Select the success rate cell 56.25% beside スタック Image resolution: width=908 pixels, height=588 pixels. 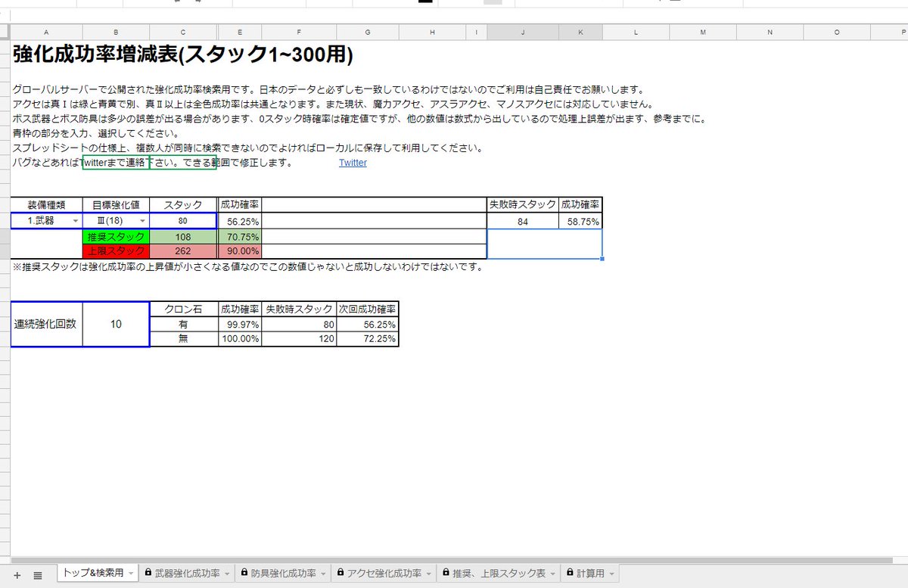[x=240, y=221]
